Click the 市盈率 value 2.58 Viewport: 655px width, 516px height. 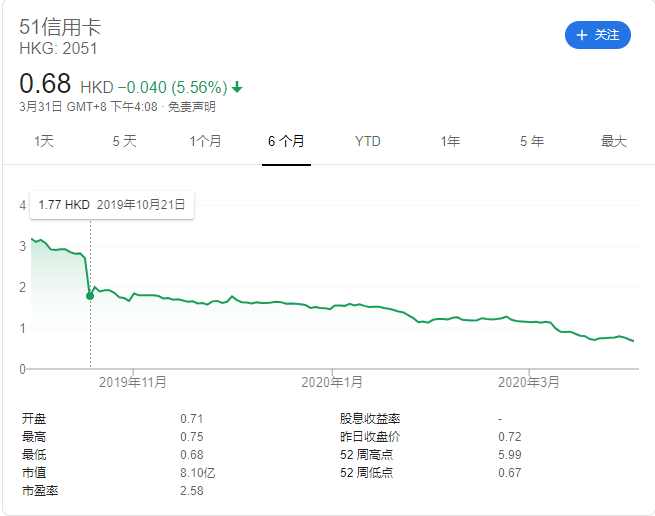(192, 491)
